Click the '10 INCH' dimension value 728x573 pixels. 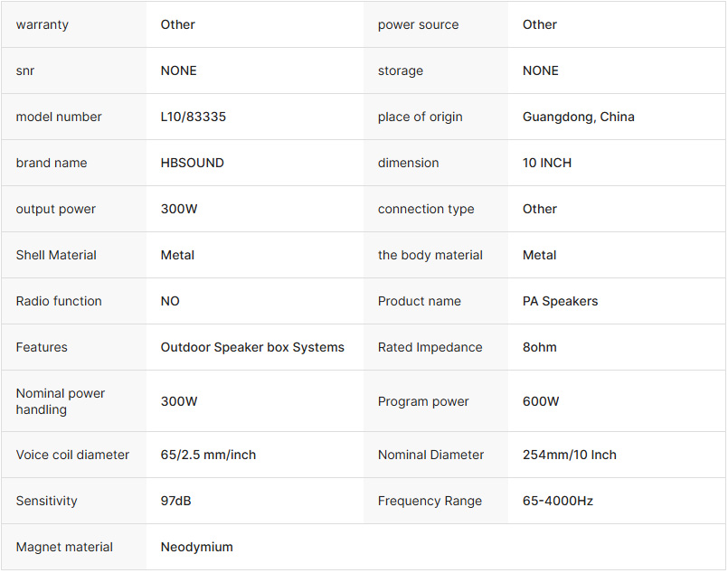point(546,163)
